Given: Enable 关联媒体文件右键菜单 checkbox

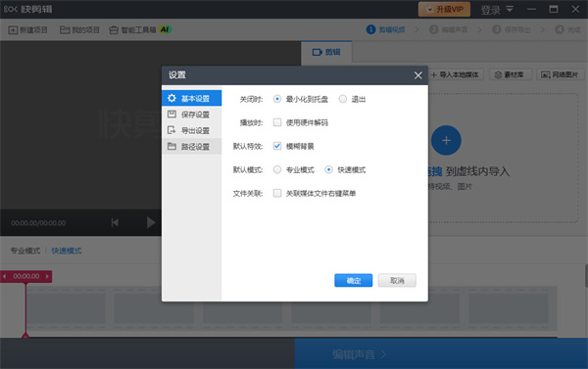Looking at the screenshot, I should click(x=277, y=193).
